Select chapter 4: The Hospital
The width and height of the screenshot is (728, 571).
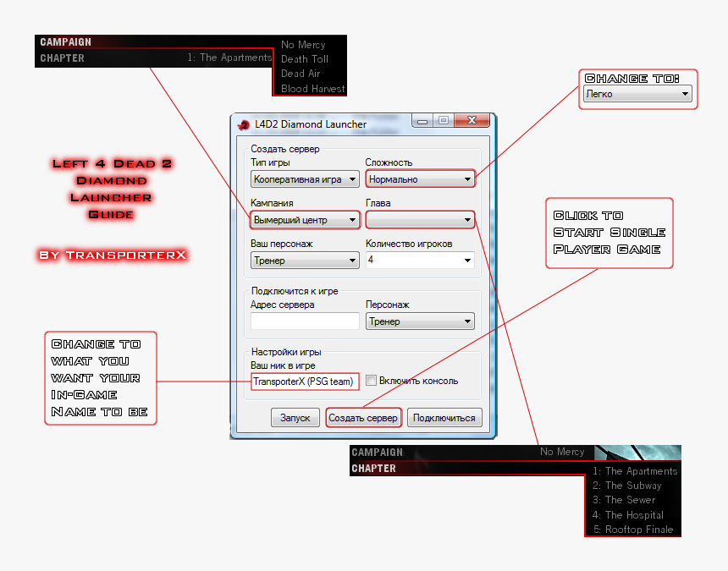628,515
